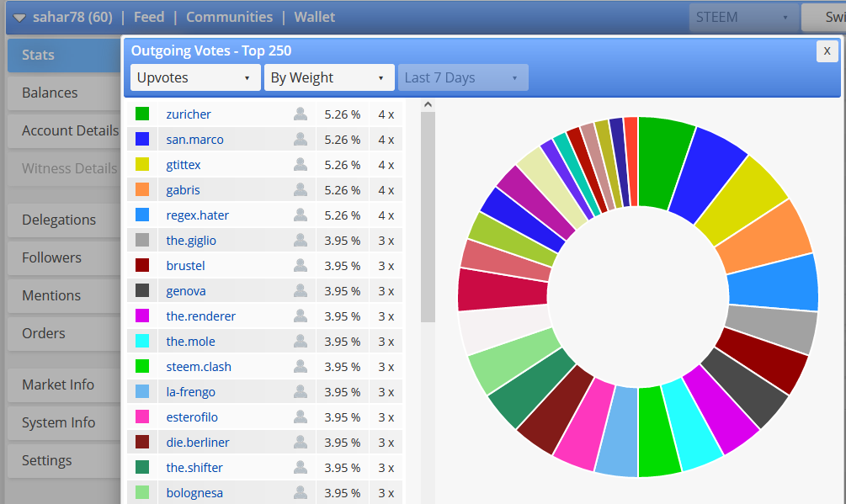Click the profile icon in zuricher row
The image size is (846, 504).
301,114
